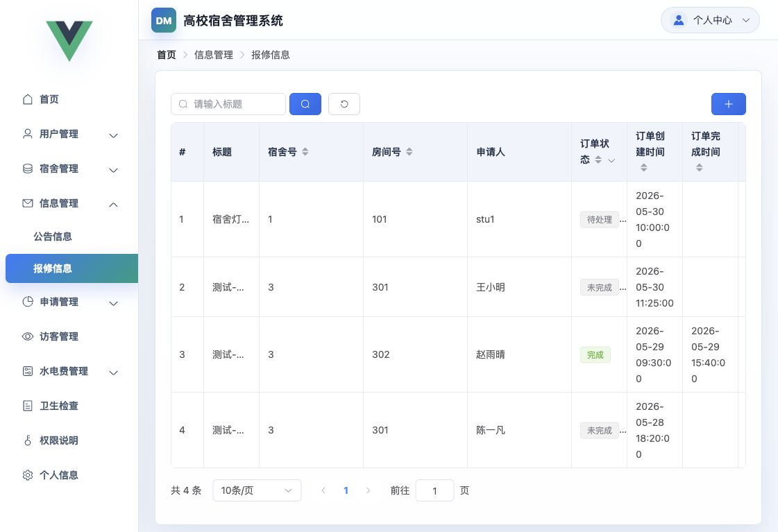Viewport: 778px width, 532px height.
Task: Click the 宿舍灯... title cell
Action: pyautogui.click(x=230, y=219)
